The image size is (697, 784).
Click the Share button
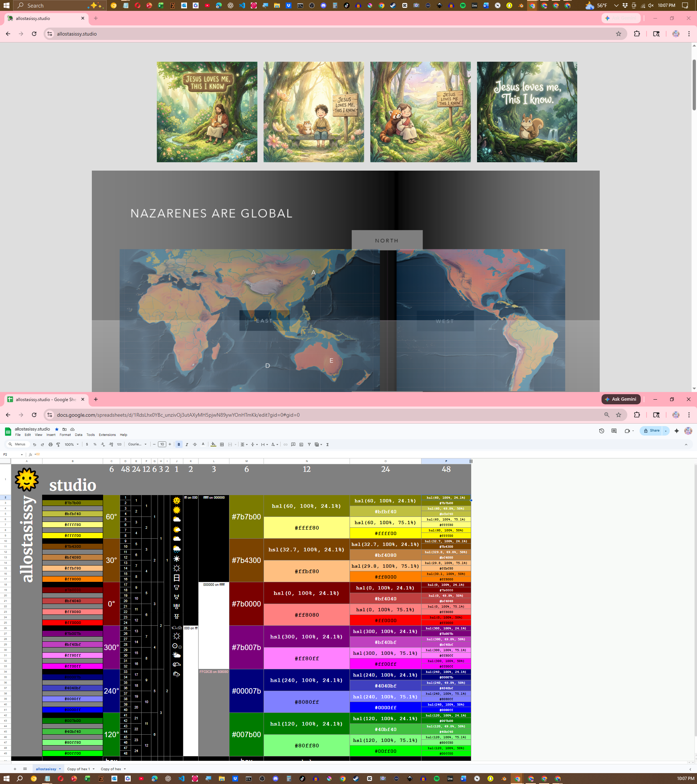click(x=651, y=431)
